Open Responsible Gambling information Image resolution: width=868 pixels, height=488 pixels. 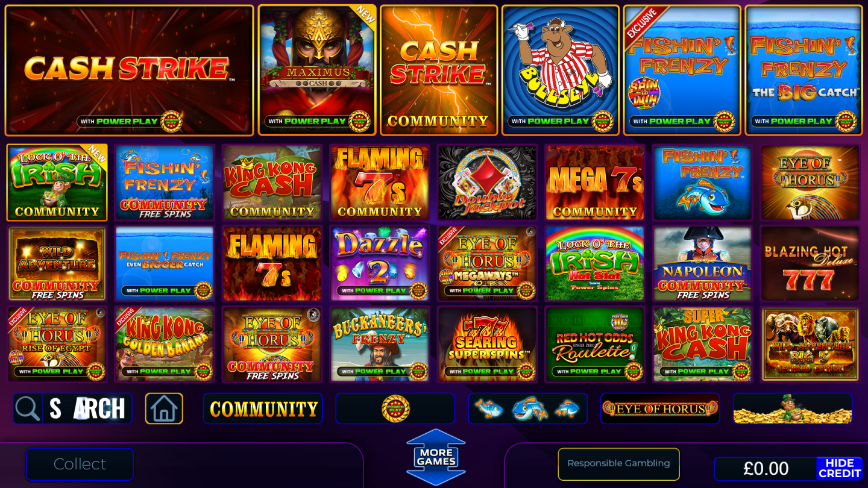click(x=618, y=464)
